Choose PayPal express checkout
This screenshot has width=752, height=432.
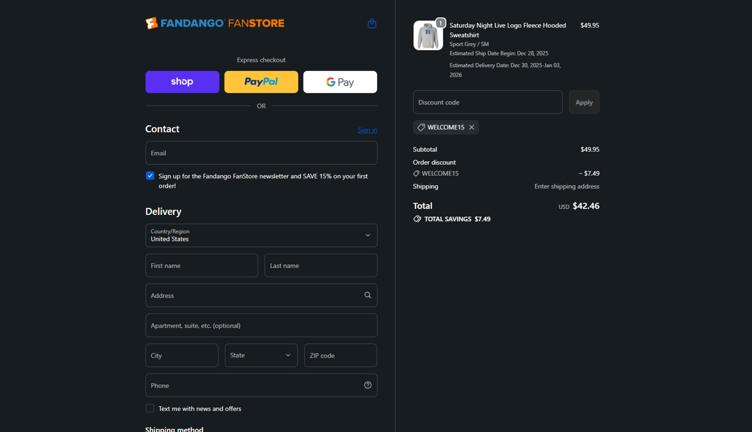tap(261, 82)
